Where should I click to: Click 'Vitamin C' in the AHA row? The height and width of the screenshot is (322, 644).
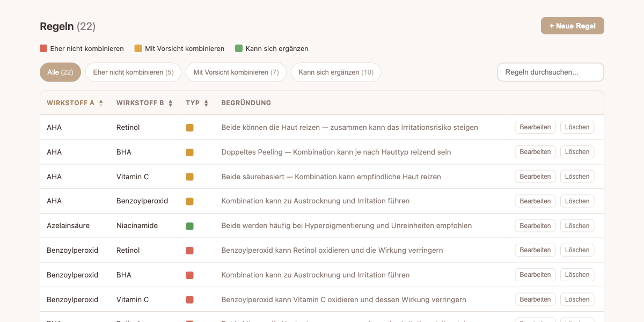[x=133, y=177]
